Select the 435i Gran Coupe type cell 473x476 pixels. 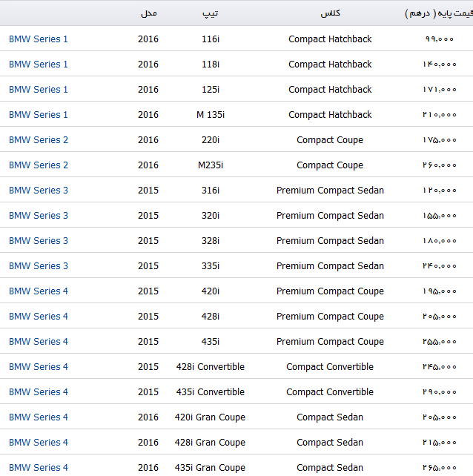point(210,468)
